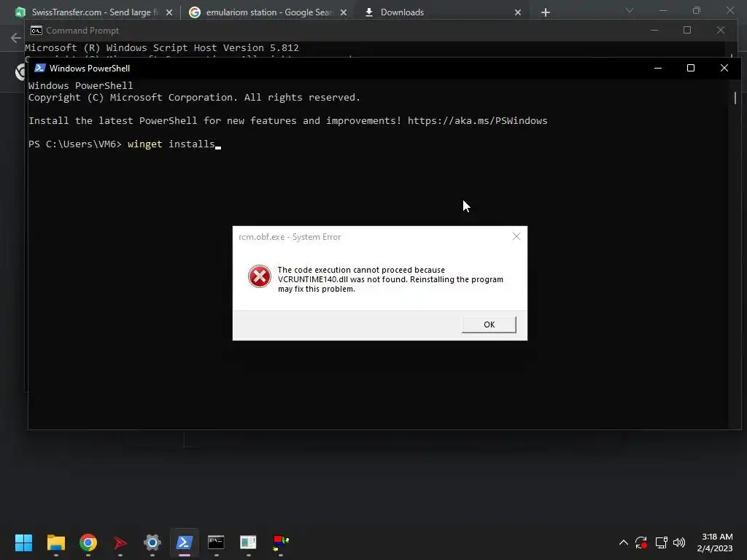The image size is (747, 560).
Task: Switch to the SwissTransfer.com browser tab
Action: [94, 12]
